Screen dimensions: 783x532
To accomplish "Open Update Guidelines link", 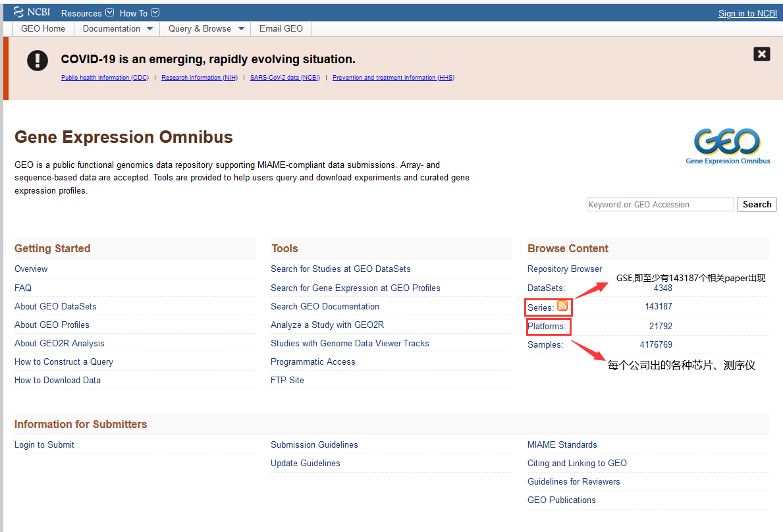I will pos(306,463).
